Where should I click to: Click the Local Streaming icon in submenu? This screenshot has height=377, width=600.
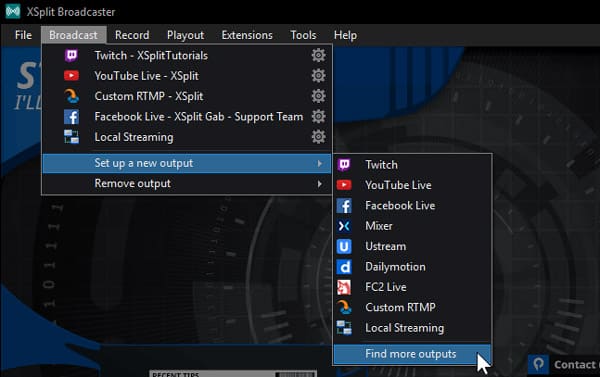click(344, 328)
